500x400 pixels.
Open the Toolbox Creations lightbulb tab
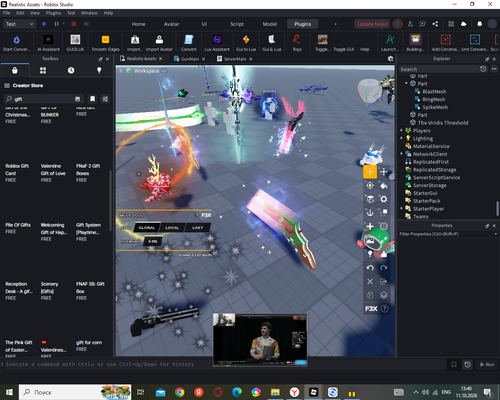[99, 70]
